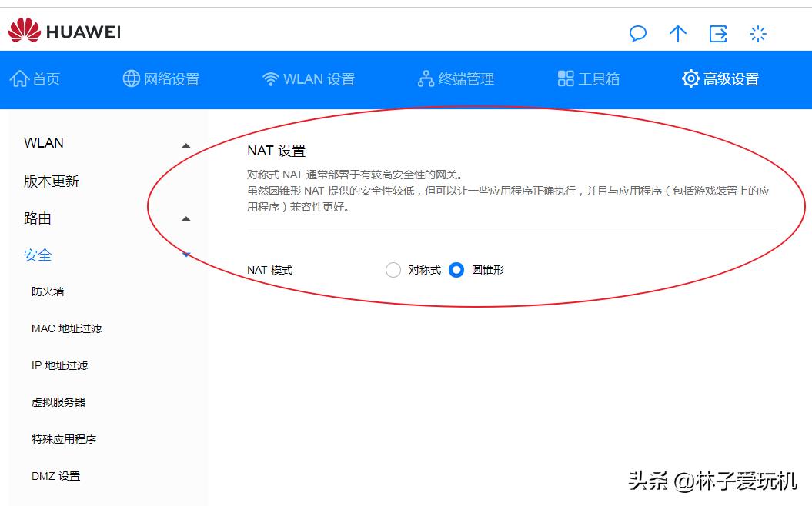This screenshot has height=506, width=812.
Task: Open the DMZ 设置 page
Action: [56, 476]
